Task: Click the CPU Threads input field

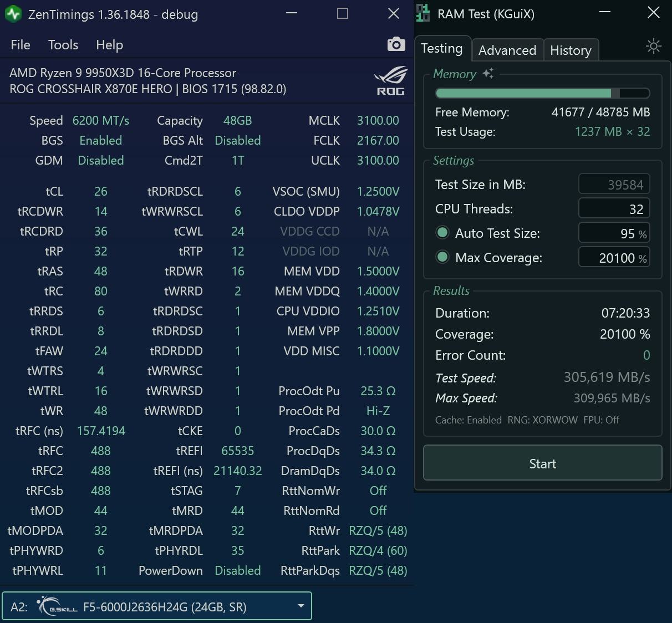Action: 614,209
